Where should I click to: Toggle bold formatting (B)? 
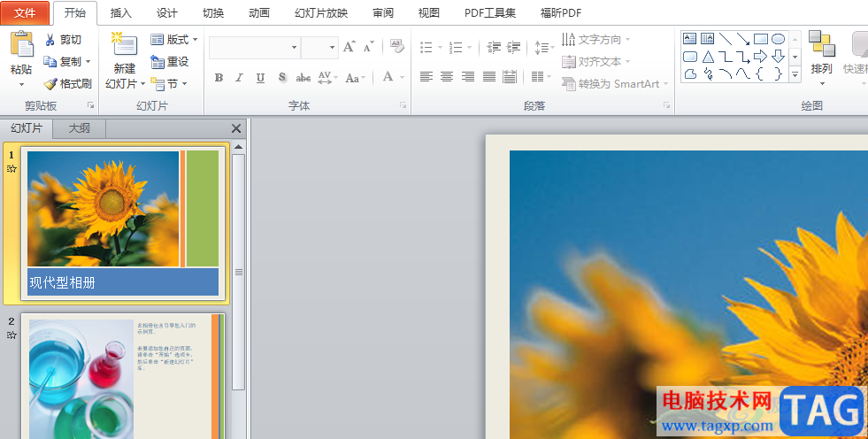tap(219, 78)
